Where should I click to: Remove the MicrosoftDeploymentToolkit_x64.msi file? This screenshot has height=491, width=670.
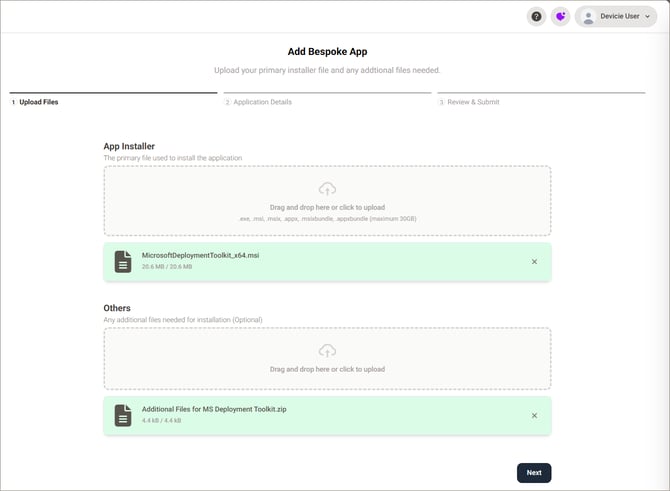pyautogui.click(x=534, y=262)
